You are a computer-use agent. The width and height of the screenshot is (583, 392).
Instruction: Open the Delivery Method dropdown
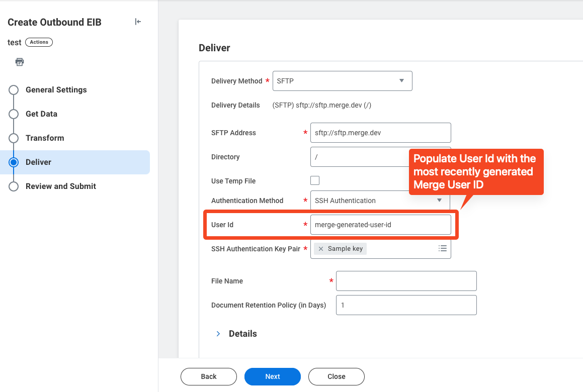point(342,81)
